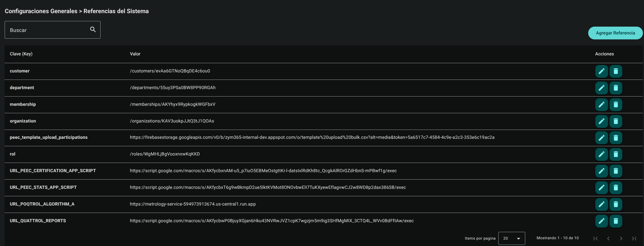Screen dimensions: 644x246
Task: Delete the department reference row
Action: coord(616,88)
